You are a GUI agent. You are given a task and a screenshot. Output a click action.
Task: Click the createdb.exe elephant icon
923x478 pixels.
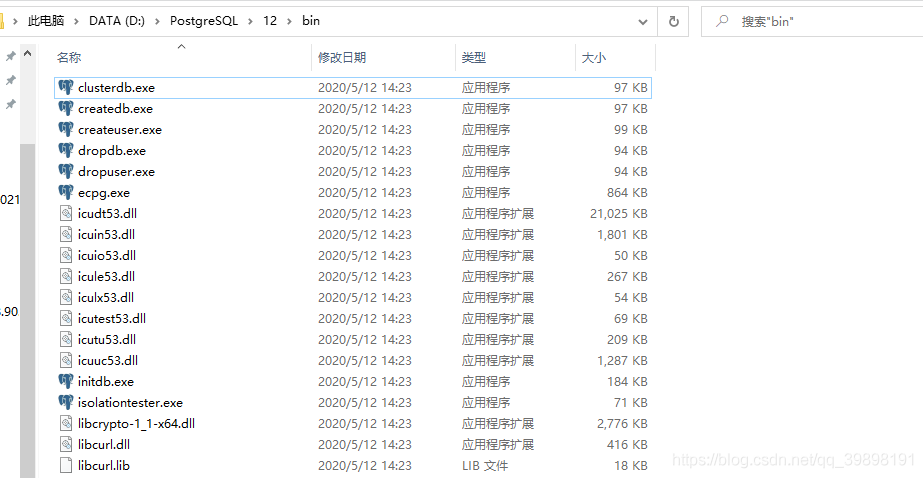point(66,109)
